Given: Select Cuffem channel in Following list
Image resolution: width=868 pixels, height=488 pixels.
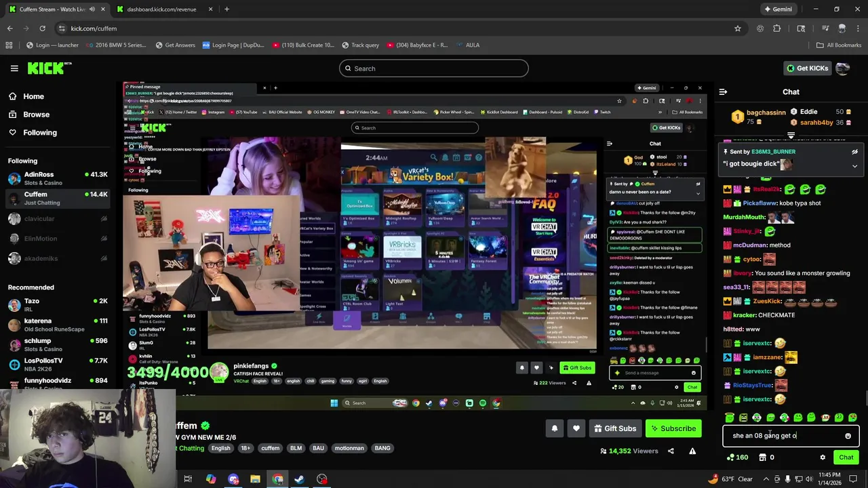Looking at the screenshot, I should click(x=58, y=198).
